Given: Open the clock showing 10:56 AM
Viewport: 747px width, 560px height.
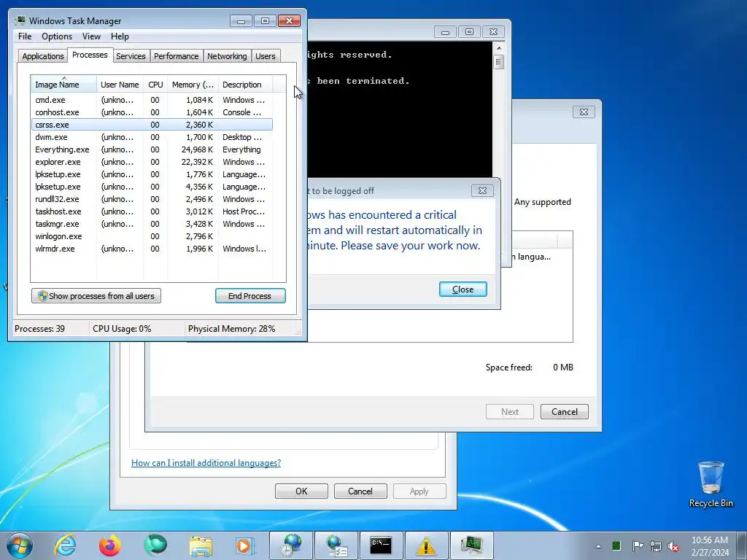Looking at the screenshot, I should 710,545.
